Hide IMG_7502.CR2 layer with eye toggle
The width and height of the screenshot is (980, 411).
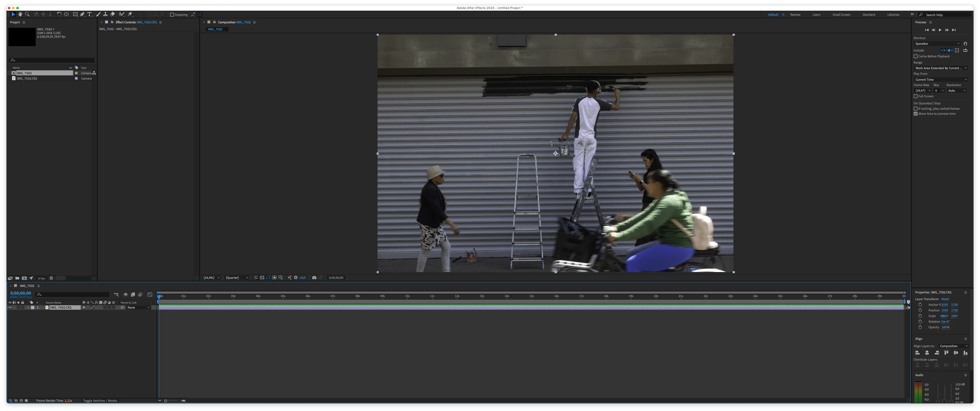pos(10,307)
